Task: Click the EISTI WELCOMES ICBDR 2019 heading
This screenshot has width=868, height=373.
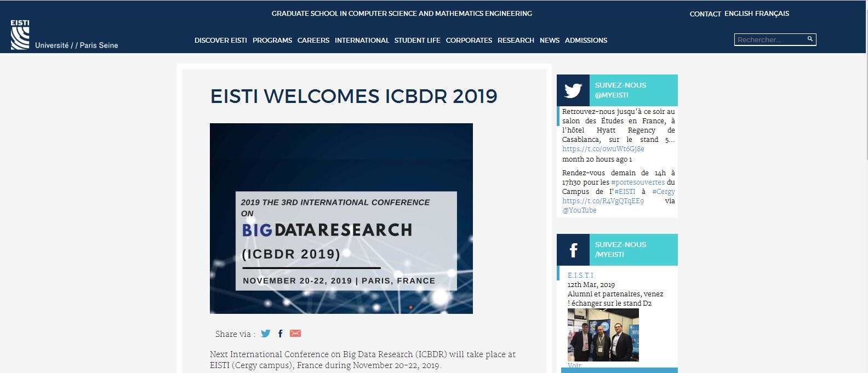Action: click(x=354, y=96)
